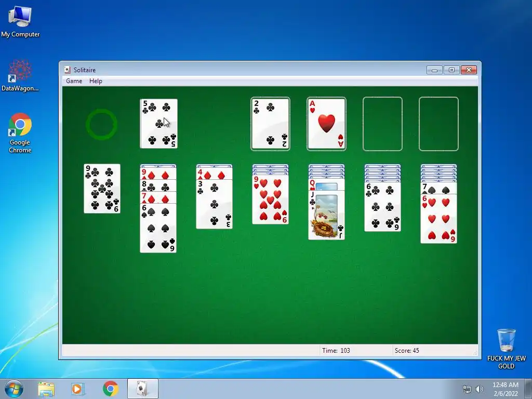
Task: Open the volume speaker tray icon
Action: tap(479, 389)
